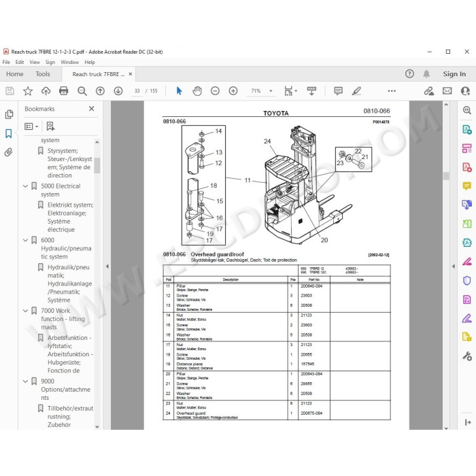Click the Sign In button
The image size is (476, 476).
(454, 73)
